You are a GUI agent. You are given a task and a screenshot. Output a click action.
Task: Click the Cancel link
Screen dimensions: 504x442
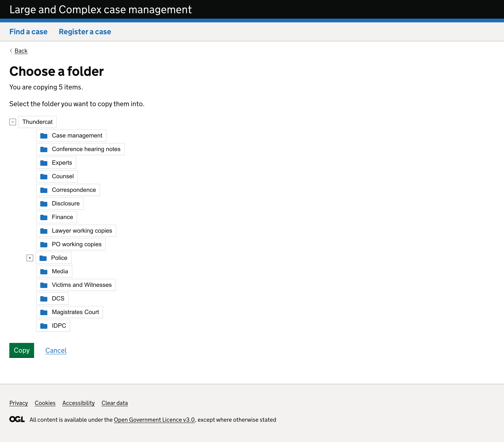click(x=56, y=350)
